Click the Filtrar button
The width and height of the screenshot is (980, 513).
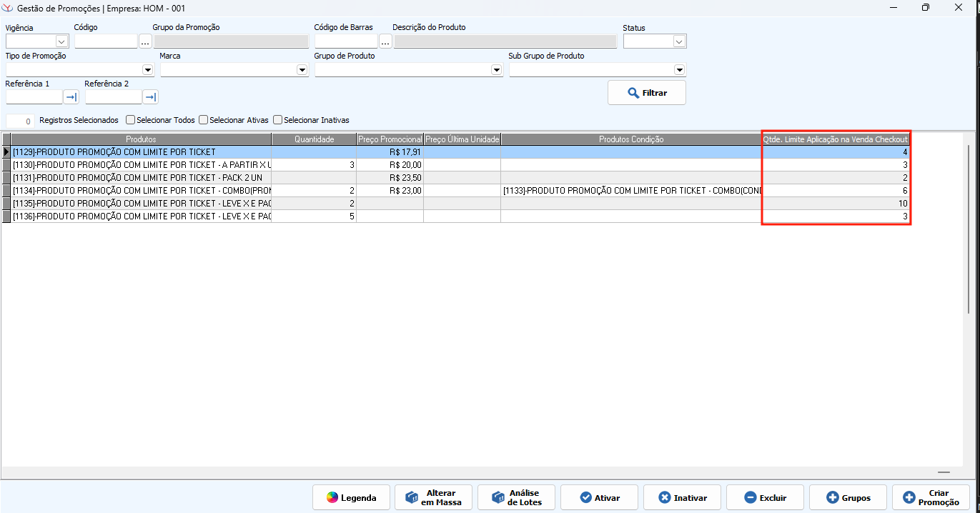coord(646,93)
